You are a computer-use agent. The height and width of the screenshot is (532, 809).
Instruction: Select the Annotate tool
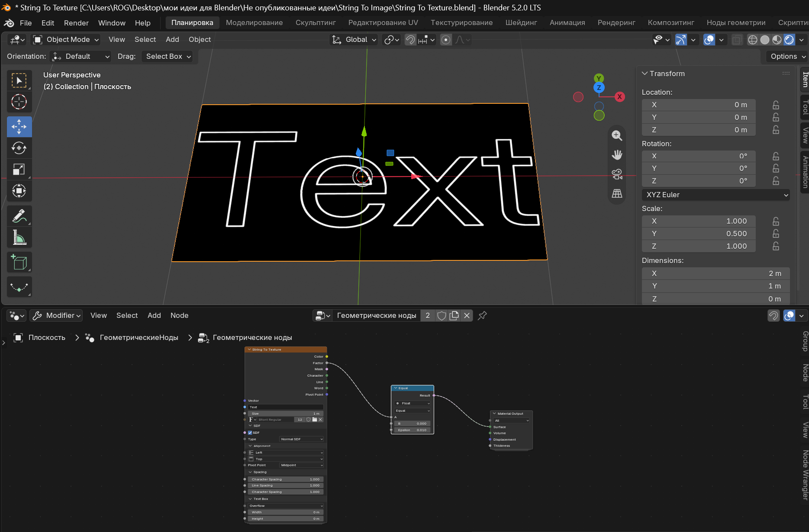tap(19, 216)
